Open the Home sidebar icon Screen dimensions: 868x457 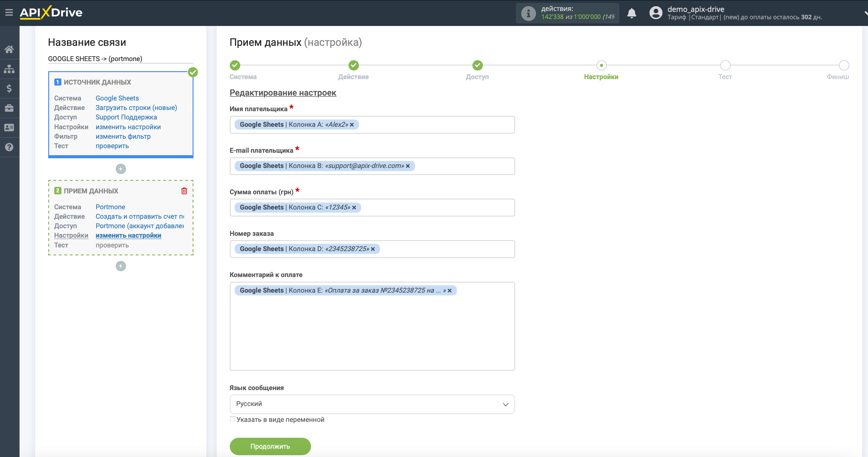click(9, 49)
